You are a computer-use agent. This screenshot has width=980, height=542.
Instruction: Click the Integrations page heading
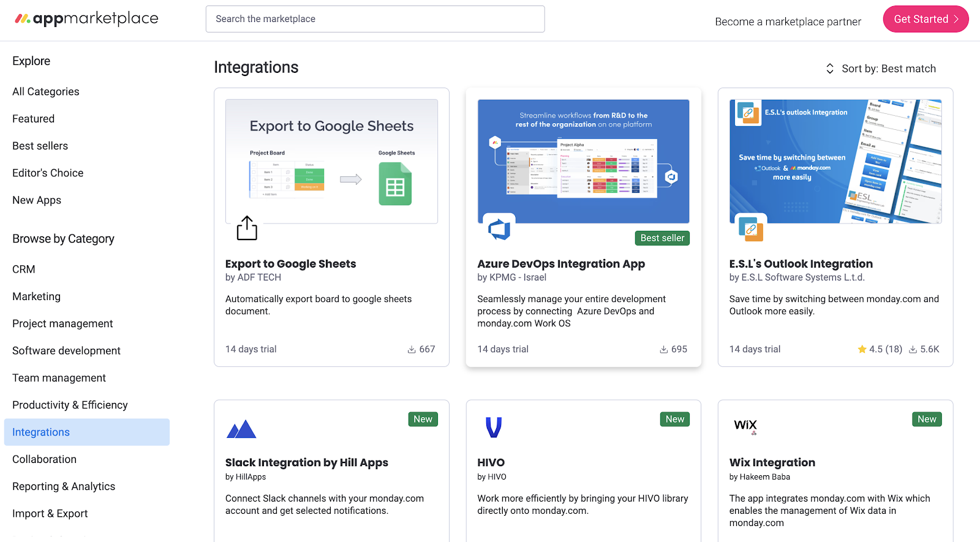256,67
